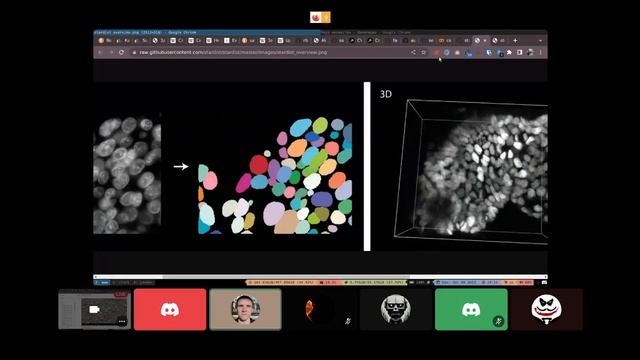Bookmark page with the star icon

[424, 52]
